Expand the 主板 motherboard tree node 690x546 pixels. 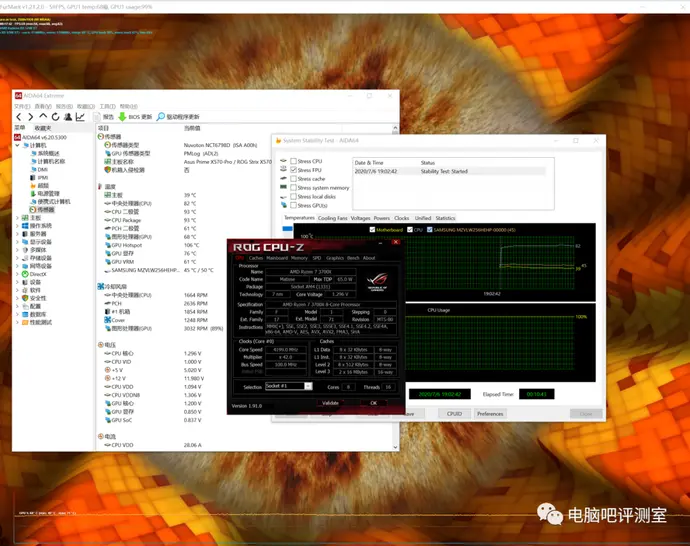[x=17, y=217]
